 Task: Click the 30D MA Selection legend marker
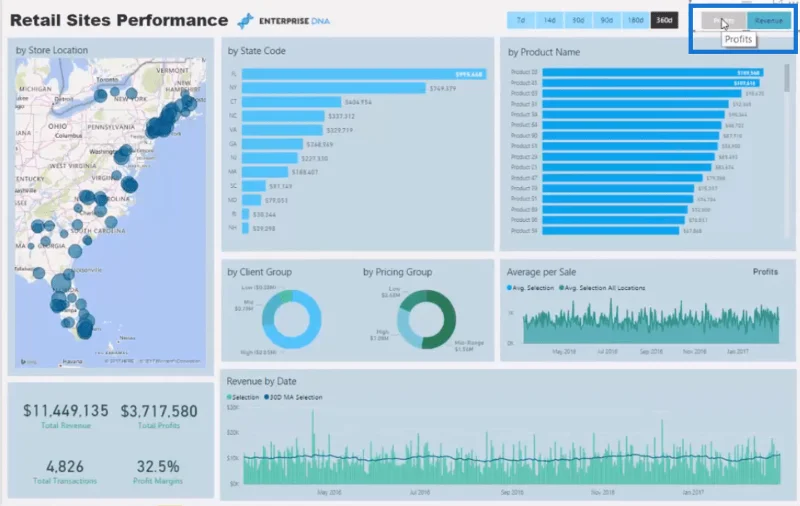coord(266,397)
